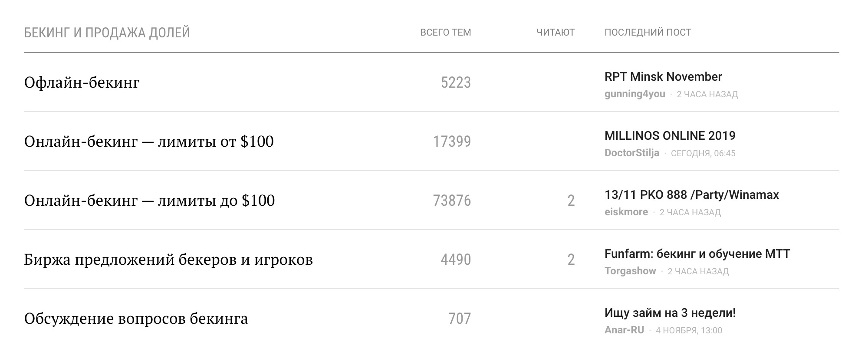The image size is (868, 362).
Task: Open MILLINOS ONLINE 2019 last post
Action: tap(670, 136)
